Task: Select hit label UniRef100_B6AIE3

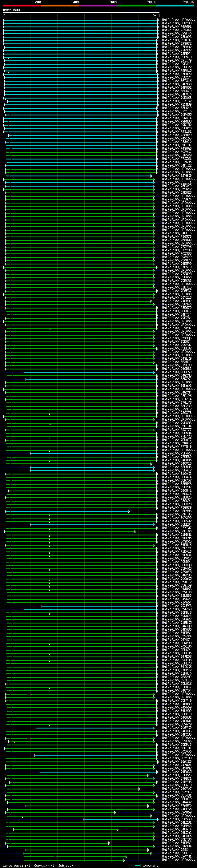Action: (177, 761)
